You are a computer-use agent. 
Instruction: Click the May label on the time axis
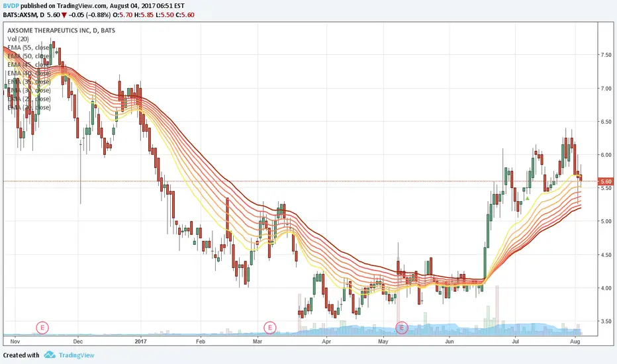[383, 341]
